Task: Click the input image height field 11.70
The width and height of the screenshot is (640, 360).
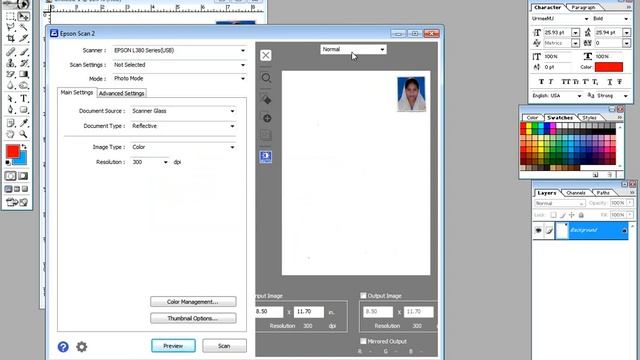Action: [x=309, y=312]
